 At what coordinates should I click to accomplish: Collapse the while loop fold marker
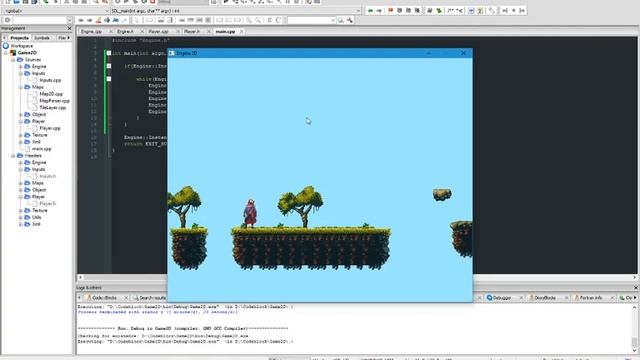point(109,79)
